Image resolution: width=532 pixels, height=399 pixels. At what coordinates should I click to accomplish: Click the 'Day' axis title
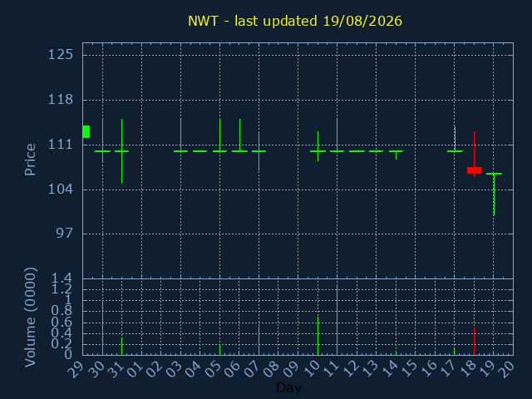click(288, 387)
